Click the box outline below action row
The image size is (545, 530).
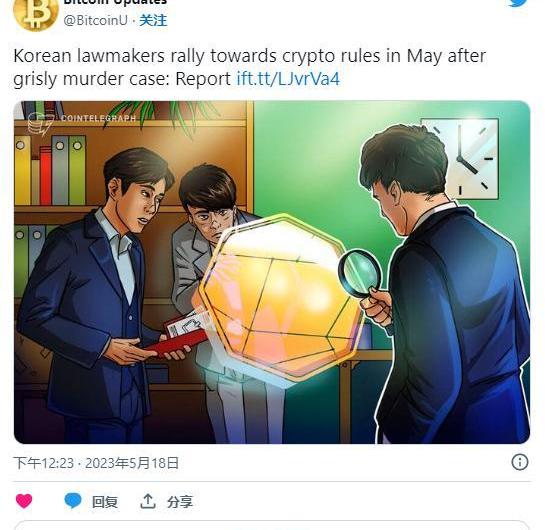point(272,525)
